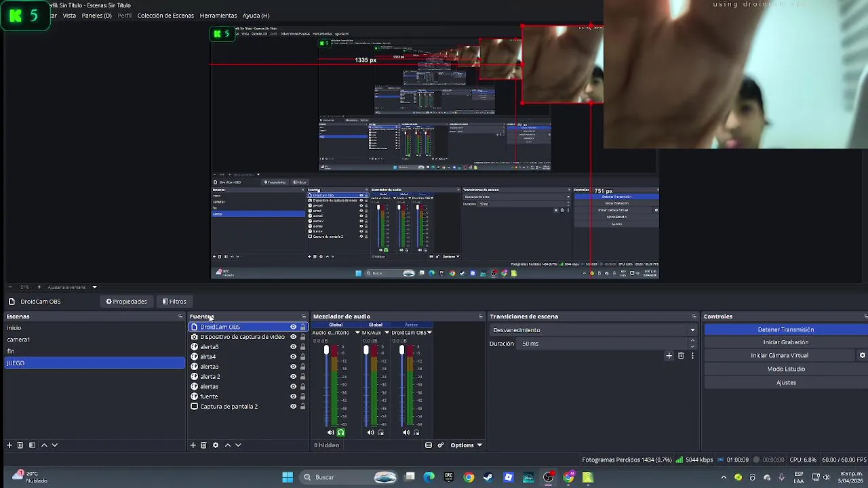Click Iniciar Cámara Virtual button

[x=779, y=355]
